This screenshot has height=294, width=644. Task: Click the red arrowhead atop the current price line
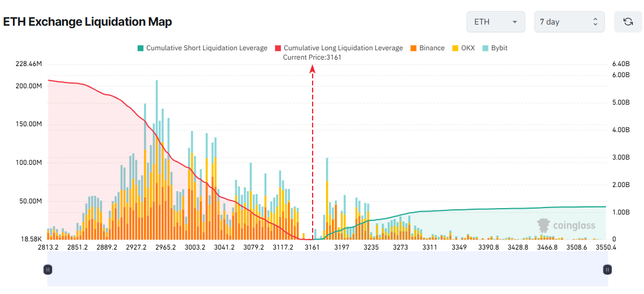(x=313, y=69)
